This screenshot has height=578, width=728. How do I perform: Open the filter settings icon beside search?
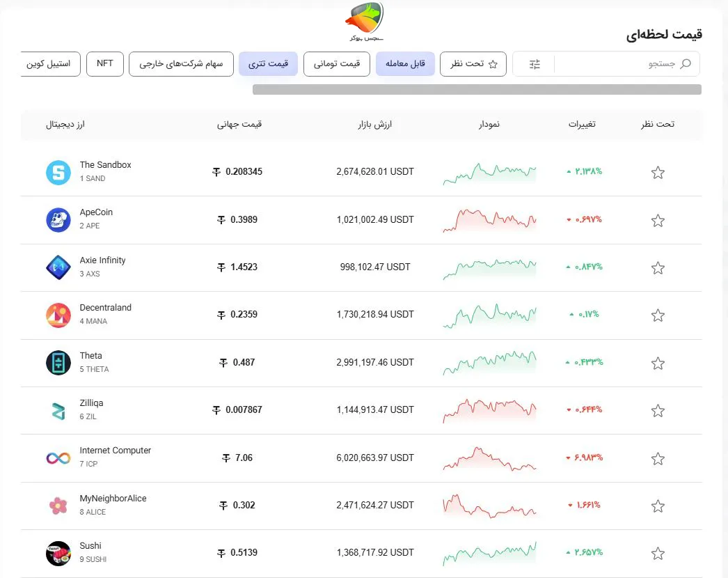[x=535, y=64]
